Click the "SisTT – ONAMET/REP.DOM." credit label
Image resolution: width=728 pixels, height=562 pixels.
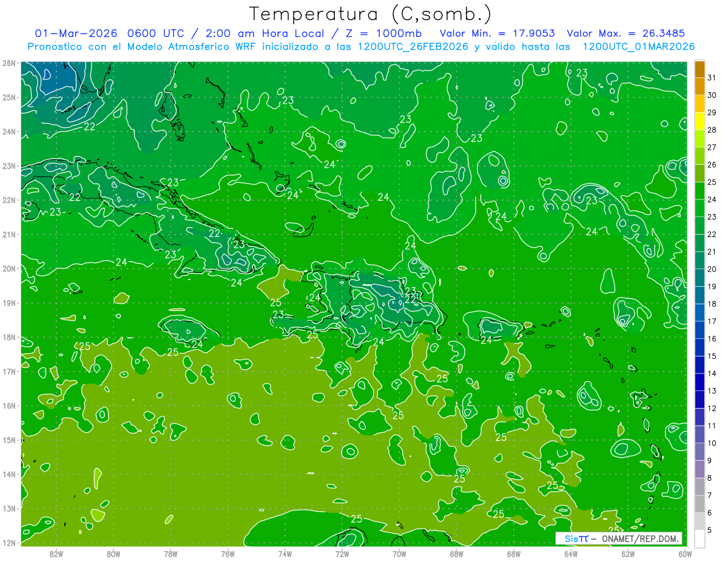(619, 538)
